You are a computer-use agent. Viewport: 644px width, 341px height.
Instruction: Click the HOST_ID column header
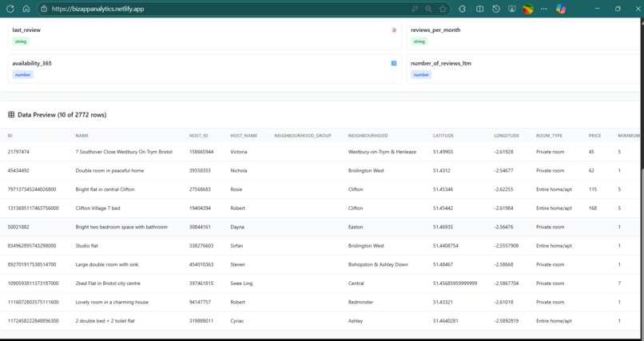[x=199, y=136]
